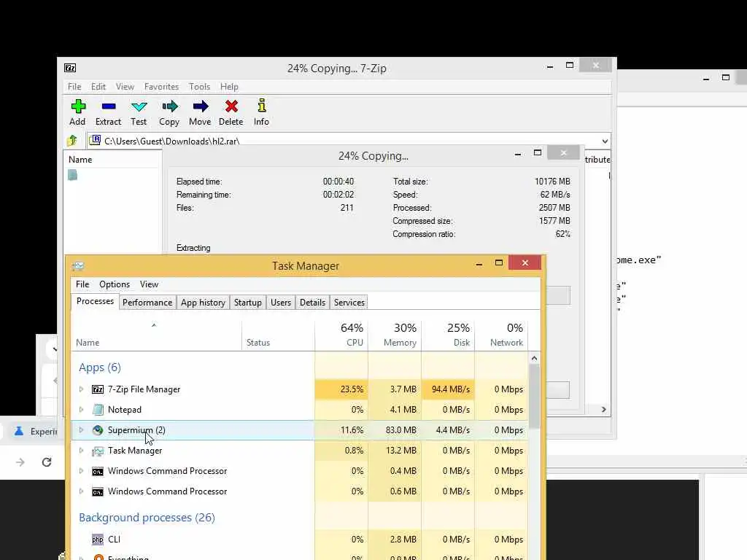
Task: Click the Notepad process icon
Action: point(98,410)
